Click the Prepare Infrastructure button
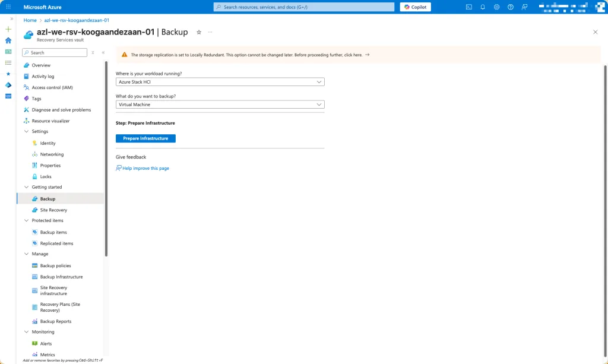 click(145, 138)
